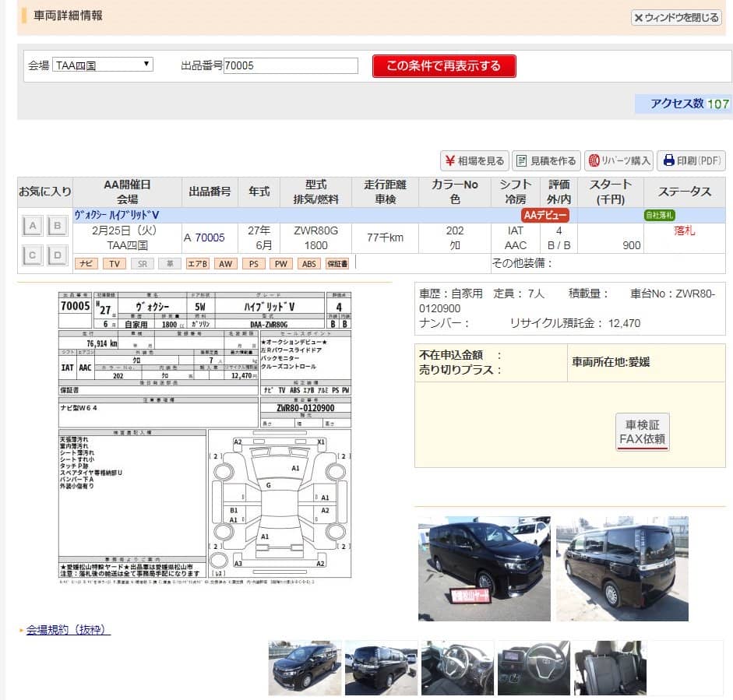Toggle favorite group B button

click(57, 227)
